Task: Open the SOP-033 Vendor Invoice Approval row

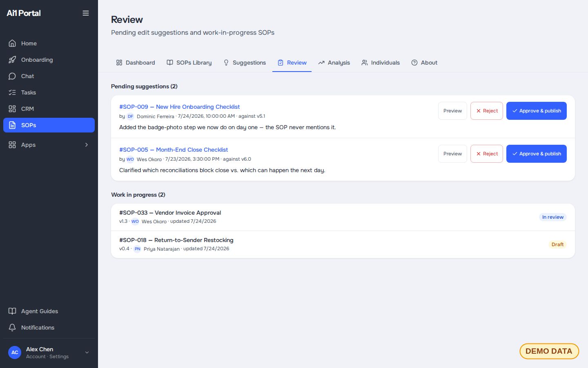Action: (343, 217)
